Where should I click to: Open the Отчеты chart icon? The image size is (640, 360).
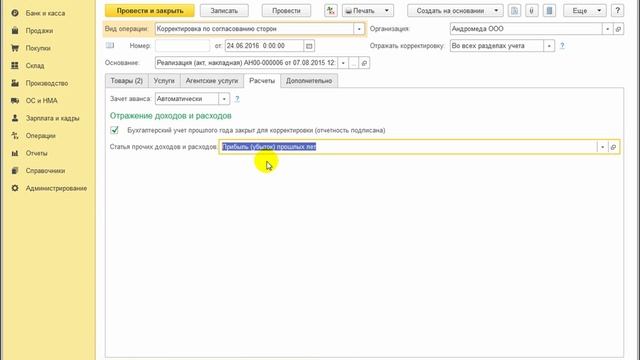tap(15, 153)
